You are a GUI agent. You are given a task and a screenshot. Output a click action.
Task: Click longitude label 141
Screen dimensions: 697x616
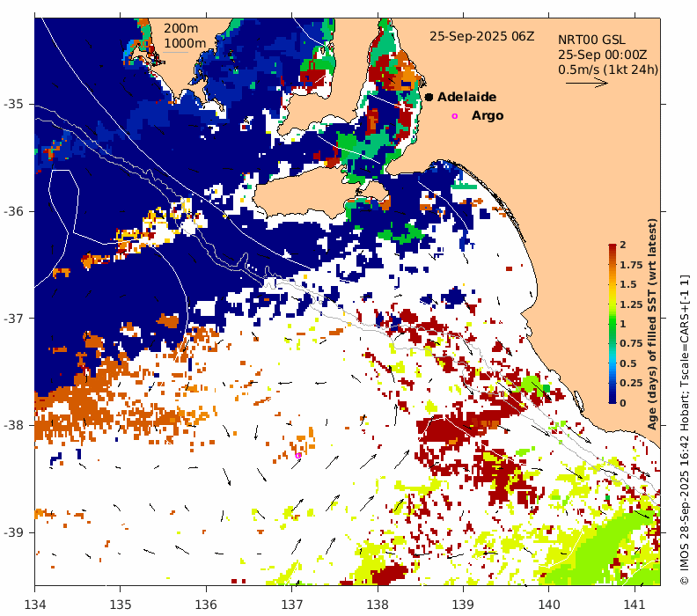pyautogui.click(x=635, y=605)
